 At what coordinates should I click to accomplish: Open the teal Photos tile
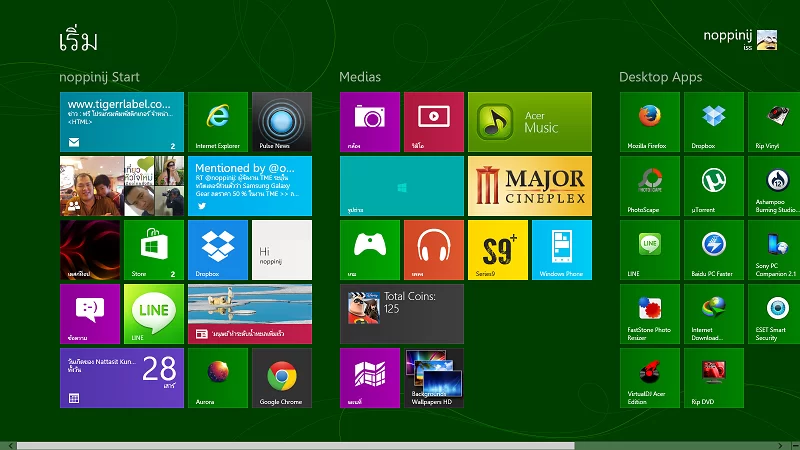coord(402,186)
